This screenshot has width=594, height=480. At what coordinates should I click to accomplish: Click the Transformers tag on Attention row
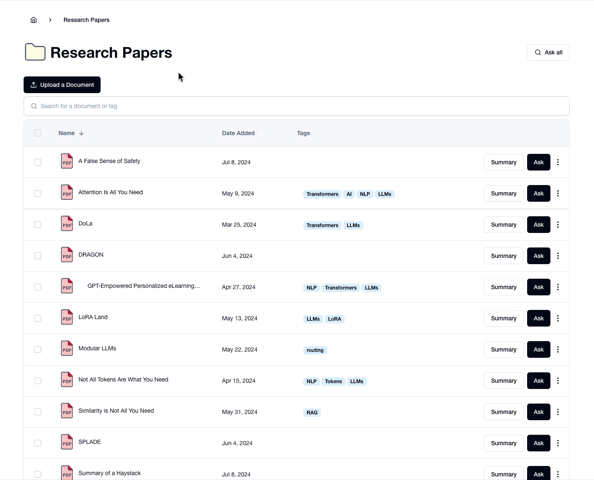(322, 194)
